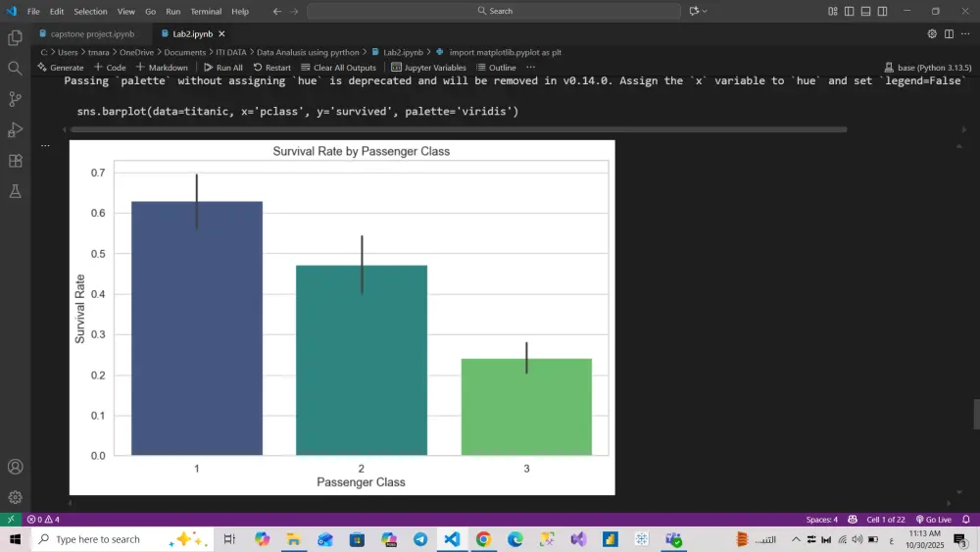
Task: Click the top command center Search field
Action: pos(494,11)
